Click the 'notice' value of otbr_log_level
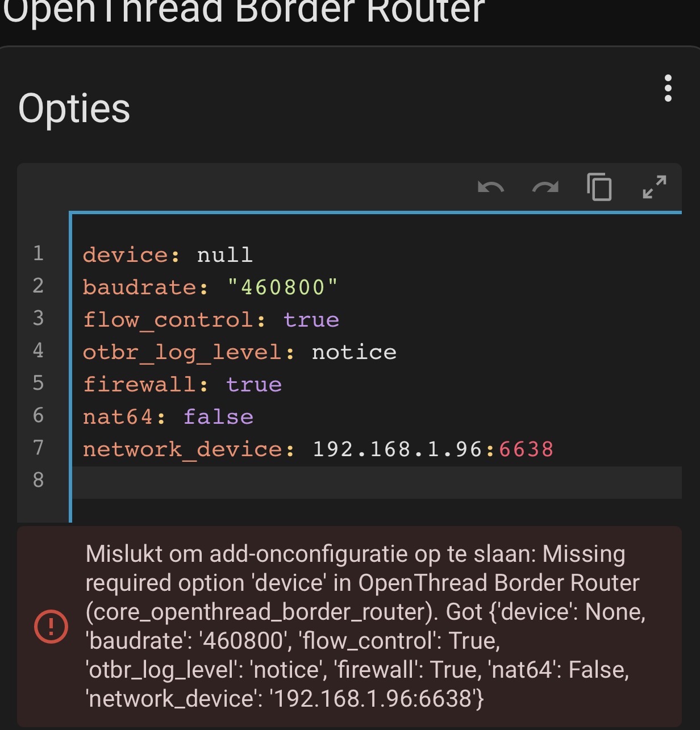 [354, 352]
